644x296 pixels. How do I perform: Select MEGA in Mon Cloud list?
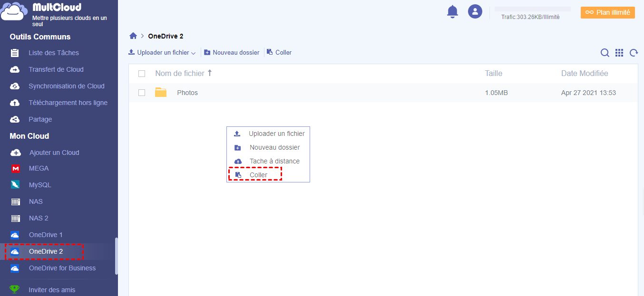(39, 168)
